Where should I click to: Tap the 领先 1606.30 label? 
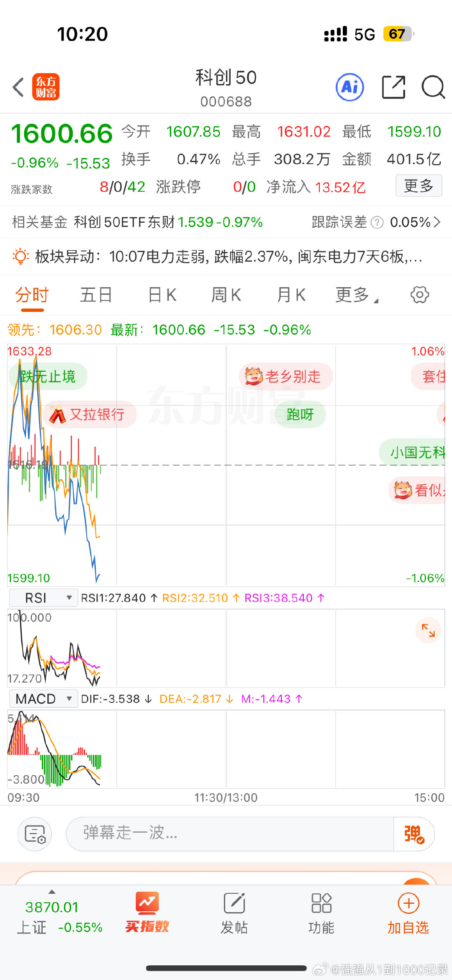[54, 330]
